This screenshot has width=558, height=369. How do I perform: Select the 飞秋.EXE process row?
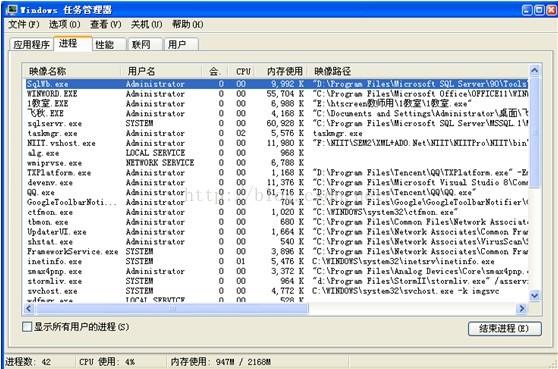point(277,114)
